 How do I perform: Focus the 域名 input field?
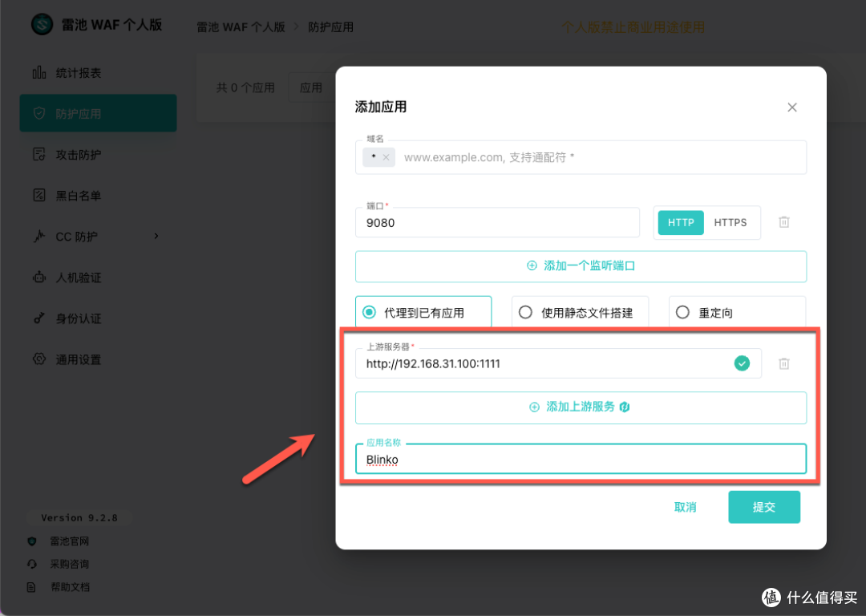click(581, 157)
